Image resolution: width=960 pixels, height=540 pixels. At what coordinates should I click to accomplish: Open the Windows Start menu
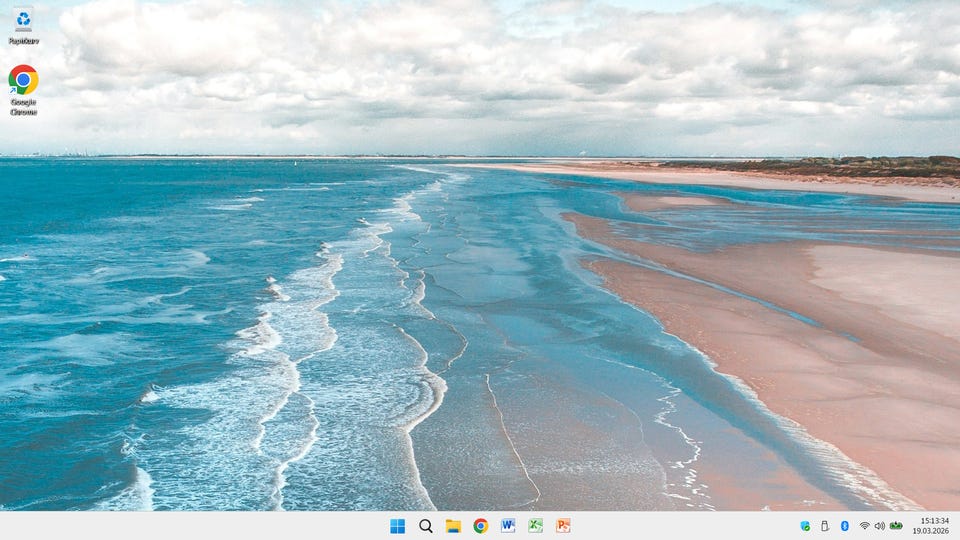(x=397, y=526)
